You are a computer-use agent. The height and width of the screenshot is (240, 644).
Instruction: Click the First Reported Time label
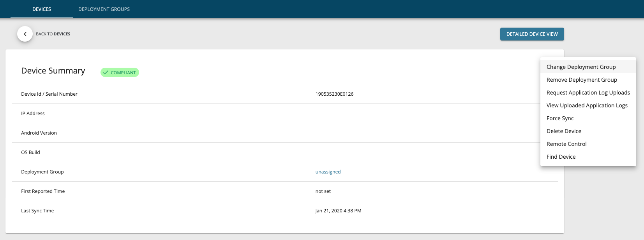click(x=43, y=191)
